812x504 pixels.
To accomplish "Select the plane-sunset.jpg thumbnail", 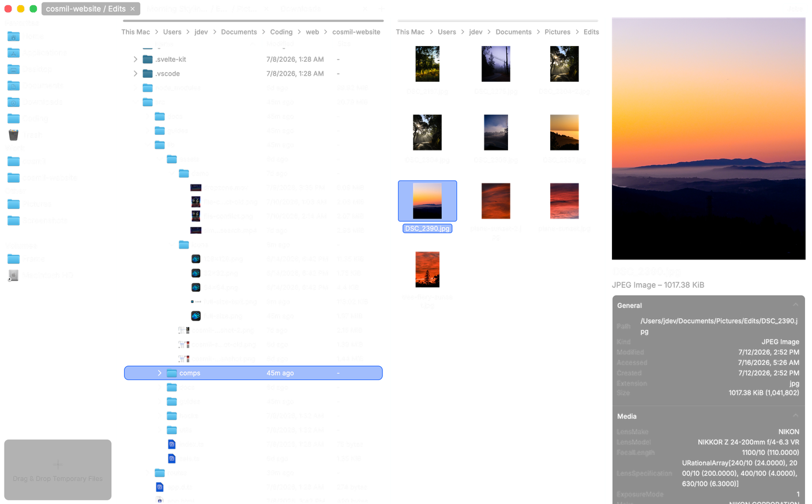I will [565, 201].
